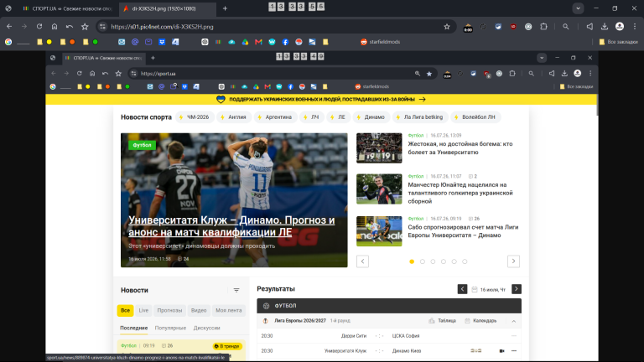
Task: Click the outer toolbar magnifier search icon
Action: 565,27
